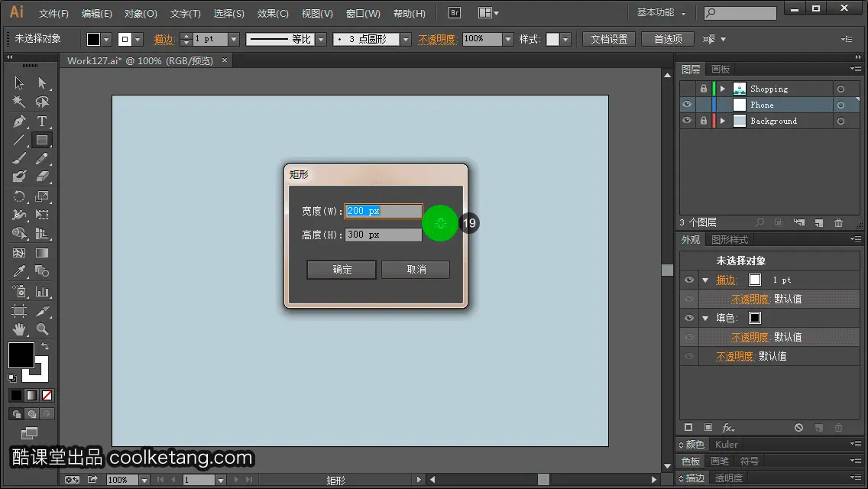Choose the Pencil tool
Image resolution: width=868 pixels, height=489 pixels.
pos(42,159)
